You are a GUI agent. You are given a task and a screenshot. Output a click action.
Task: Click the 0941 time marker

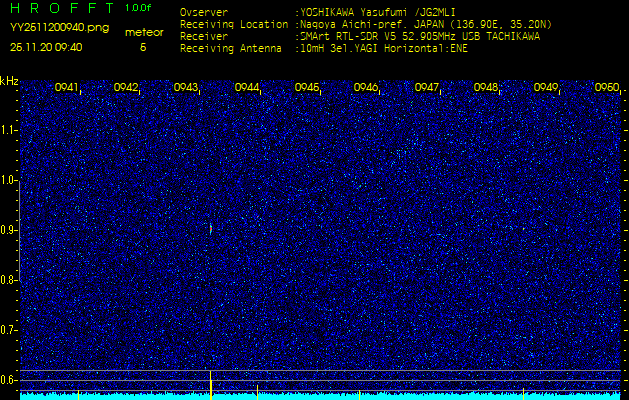pyautogui.click(x=67, y=88)
